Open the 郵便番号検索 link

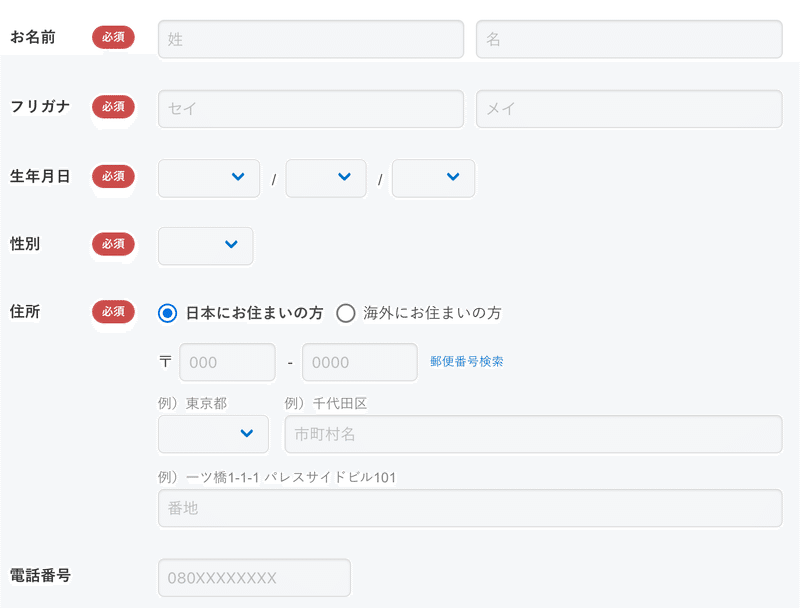pyautogui.click(x=466, y=362)
